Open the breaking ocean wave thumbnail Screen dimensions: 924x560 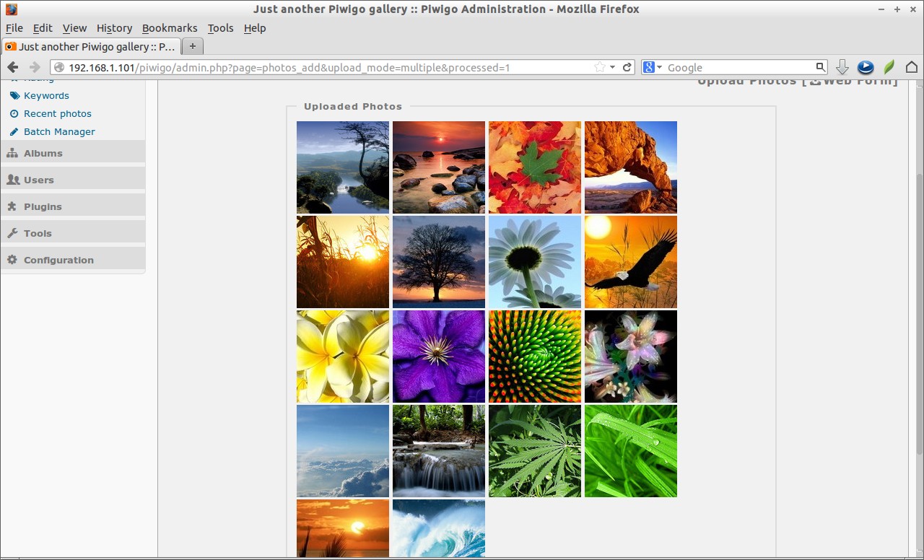439,528
